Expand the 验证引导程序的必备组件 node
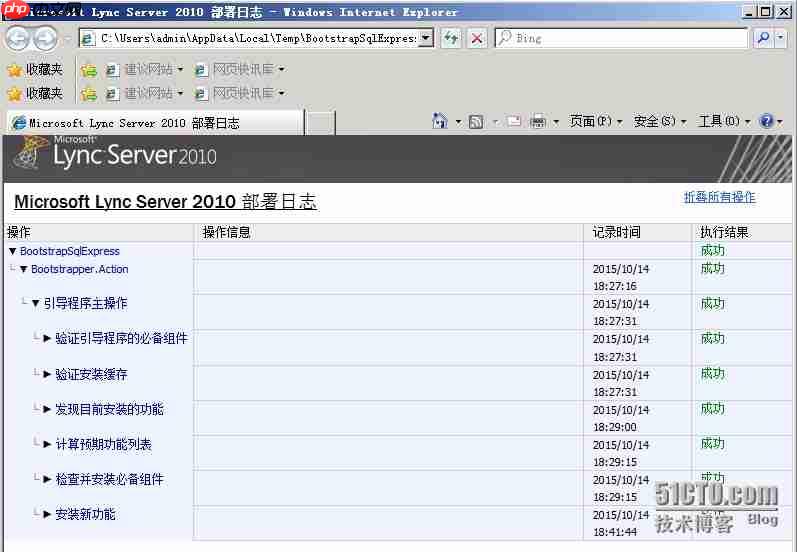The width and height of the screenshot is (797, 552). point(47,339)
